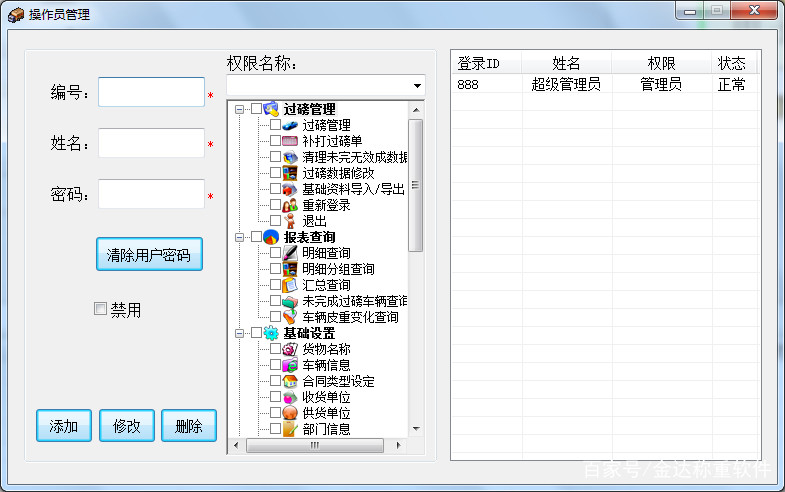Check the 基础设置 group checkbox
Screen dimensions: 785x492
click(x=256, y=332)
